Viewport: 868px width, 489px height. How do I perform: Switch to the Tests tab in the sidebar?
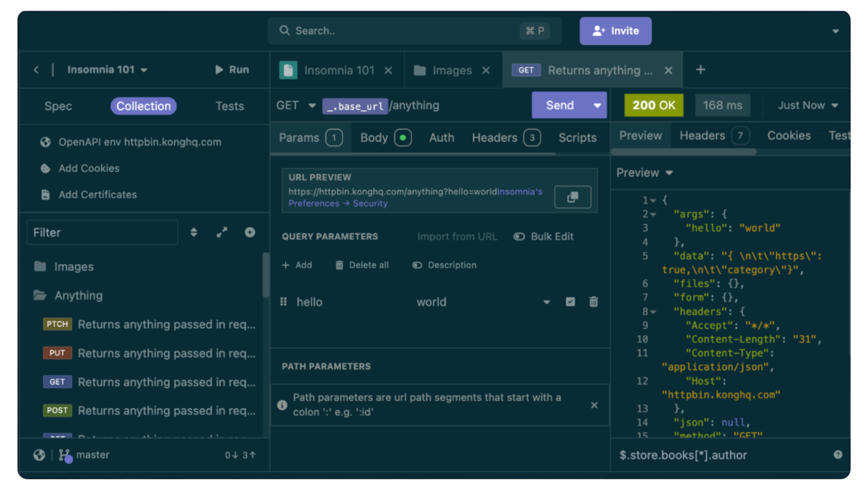[229, 106]
